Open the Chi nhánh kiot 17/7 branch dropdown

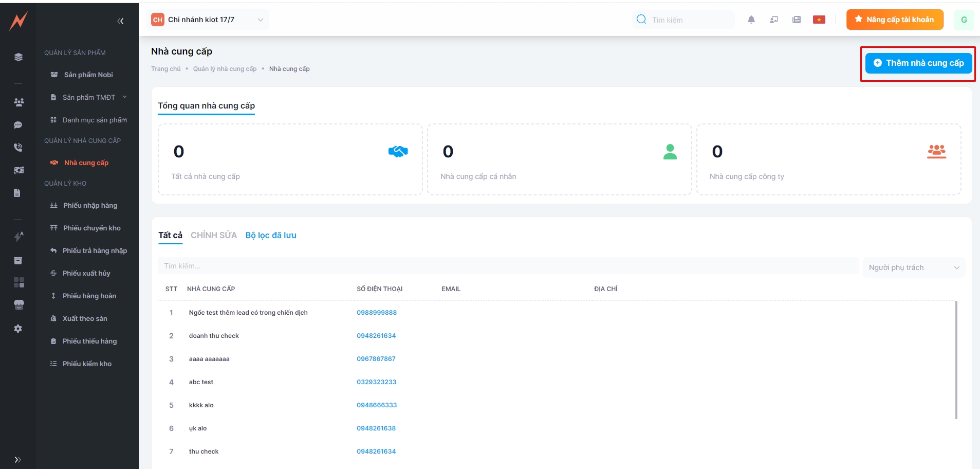(x=208, y=20)
